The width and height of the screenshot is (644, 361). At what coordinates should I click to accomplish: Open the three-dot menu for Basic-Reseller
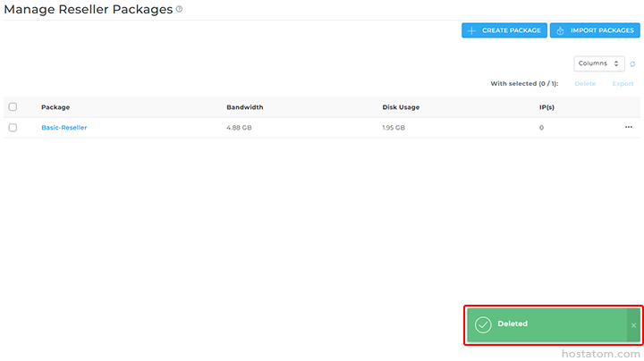pos(628,128)
